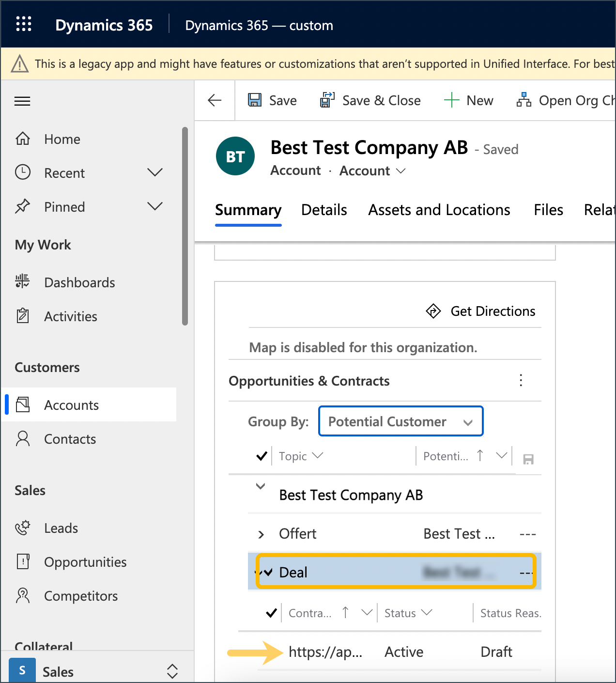This screenshot has height=683, width=616.
Task: Click the Pinned pushpin icon
Action: point(23,207)
